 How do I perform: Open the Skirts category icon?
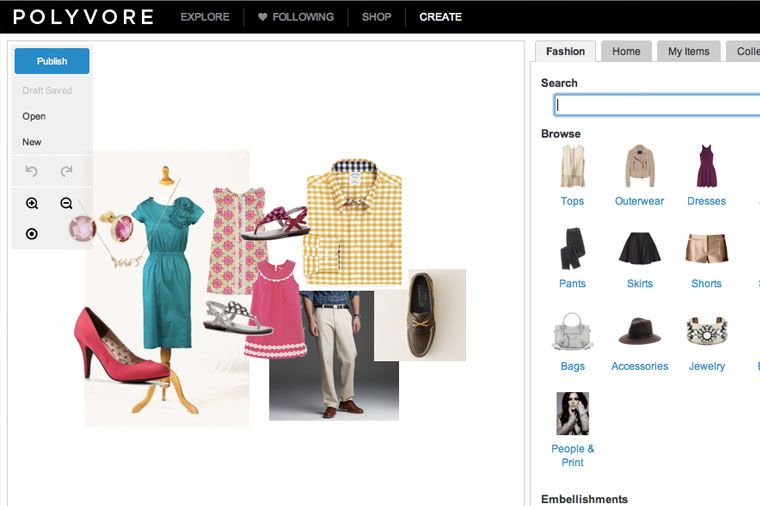pyautogui.click(x=640, y=248)
